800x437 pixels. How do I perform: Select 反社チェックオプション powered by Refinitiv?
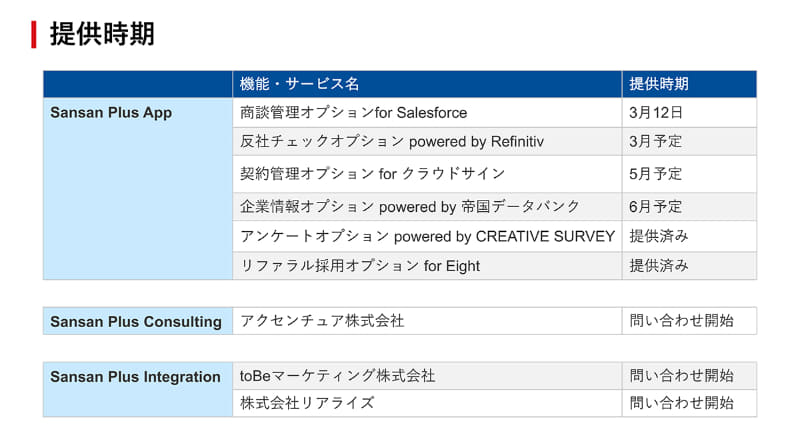392,141
